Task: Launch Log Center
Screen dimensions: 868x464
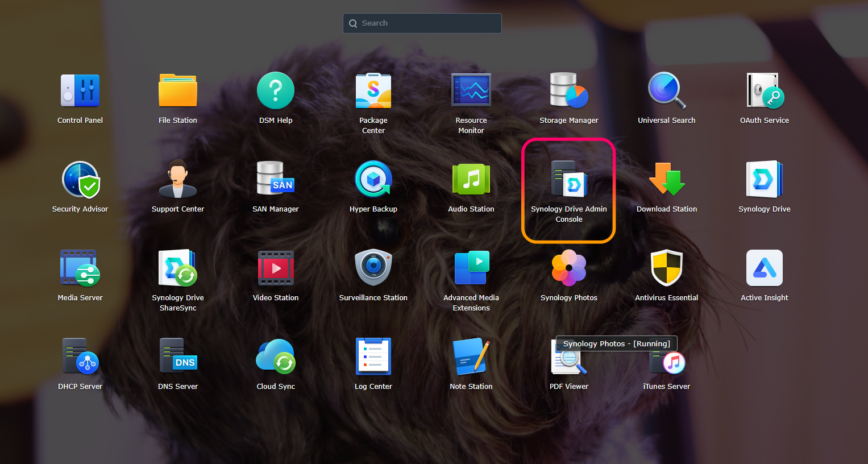Action: click(373, 357)
